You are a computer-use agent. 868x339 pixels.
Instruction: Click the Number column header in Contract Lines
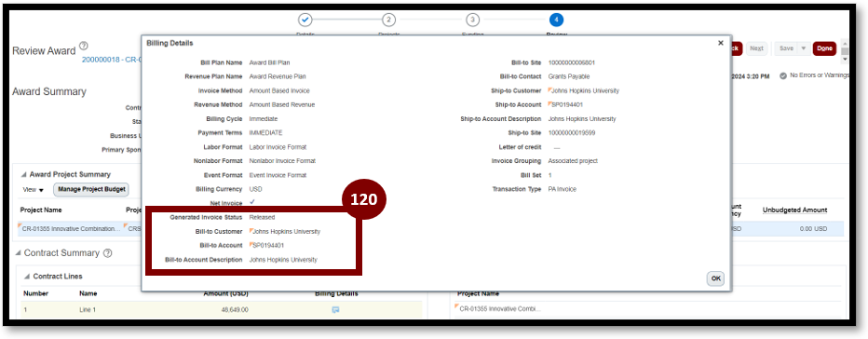point(35,293)
